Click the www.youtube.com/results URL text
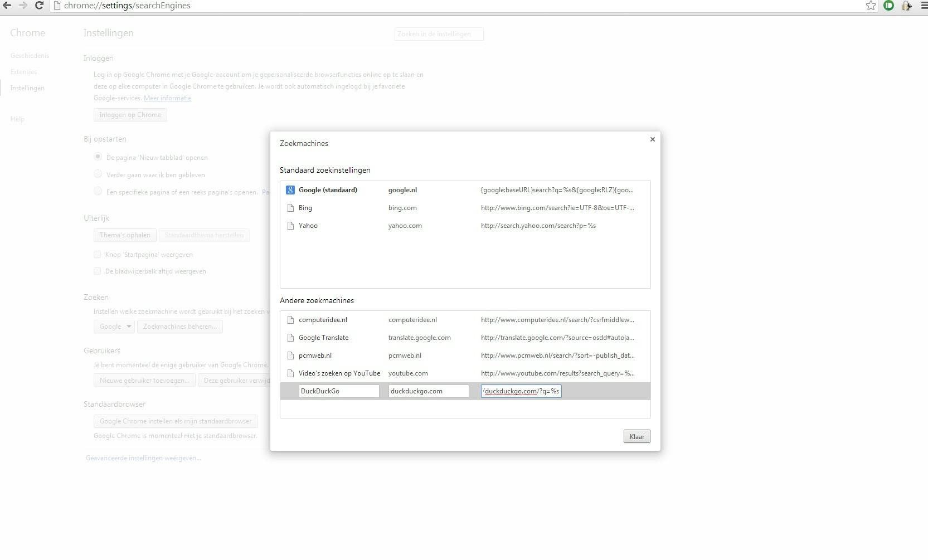The image size is (928, 560). tap(557, 373)
